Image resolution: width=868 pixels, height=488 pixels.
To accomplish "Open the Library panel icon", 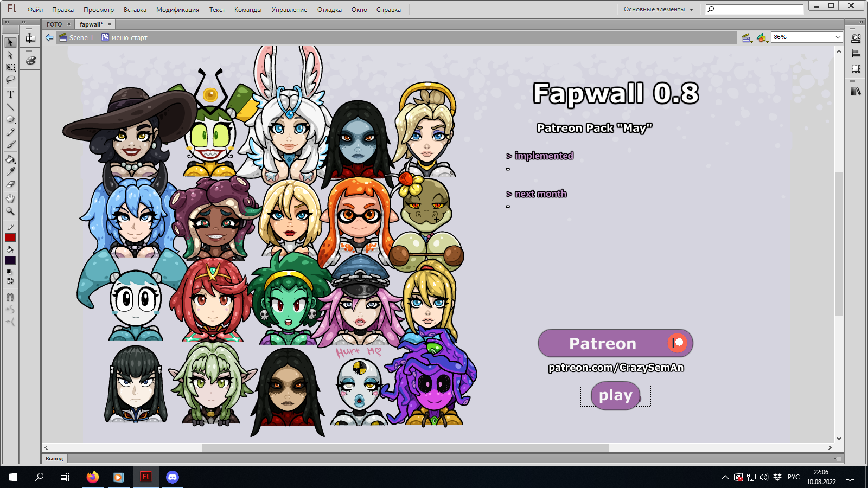I will click(x=856, y=91).
